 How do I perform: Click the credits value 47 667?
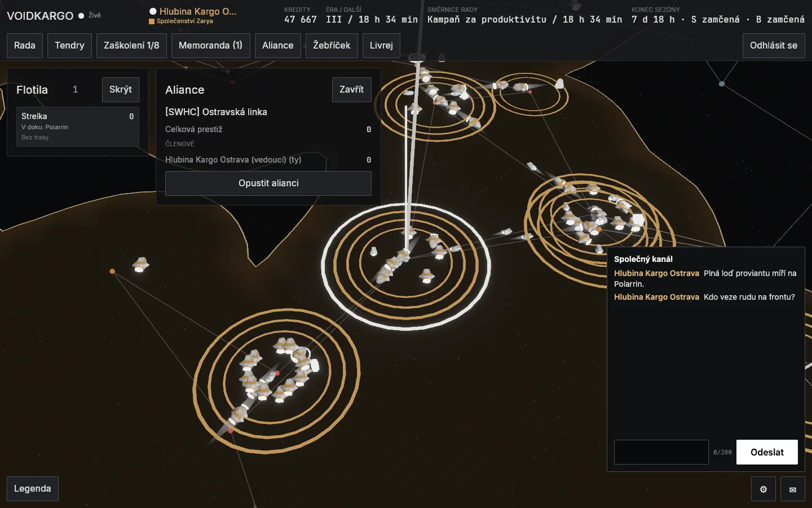click(301, 19)
